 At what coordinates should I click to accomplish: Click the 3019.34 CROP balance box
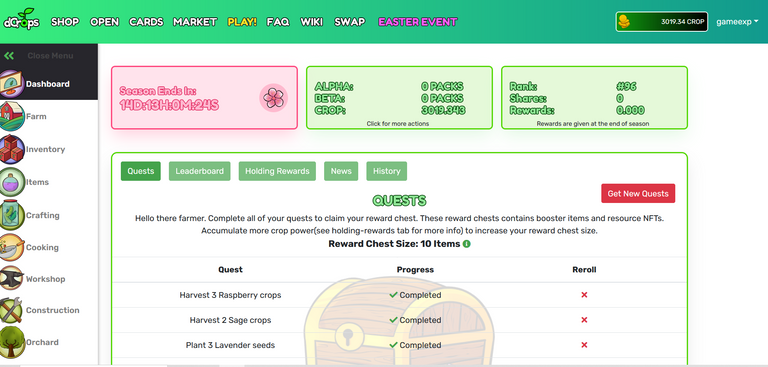tap(662, 22)
